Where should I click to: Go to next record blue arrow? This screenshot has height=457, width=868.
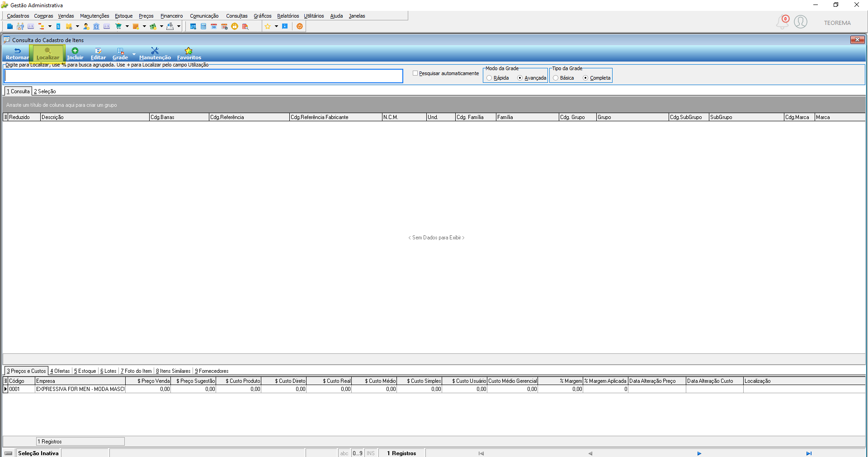coord(699,453)
